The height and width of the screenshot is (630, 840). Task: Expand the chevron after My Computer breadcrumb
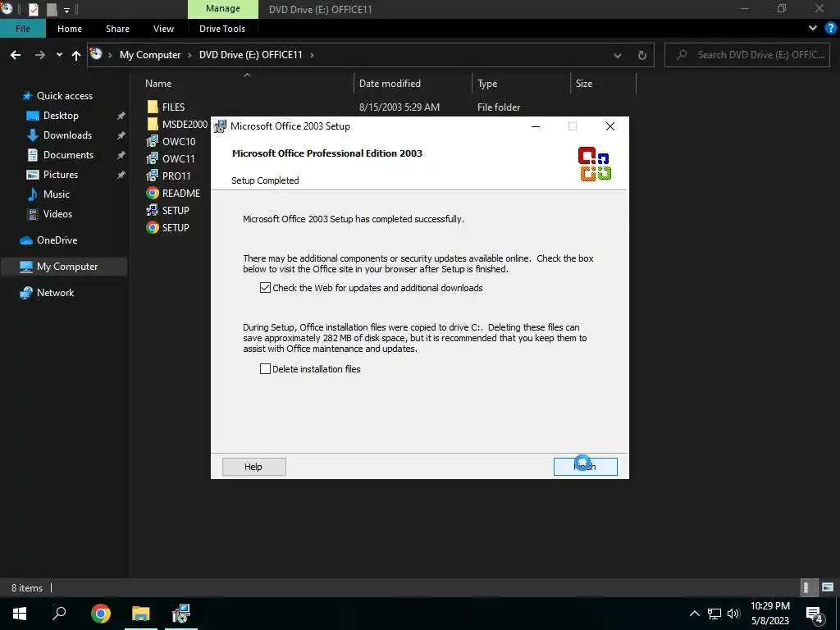[189, 55]
